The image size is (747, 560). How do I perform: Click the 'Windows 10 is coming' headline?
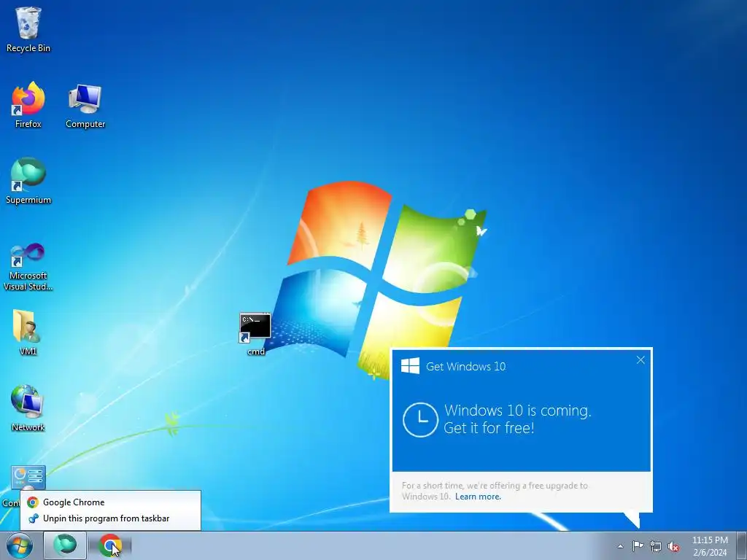coord(517,411)
